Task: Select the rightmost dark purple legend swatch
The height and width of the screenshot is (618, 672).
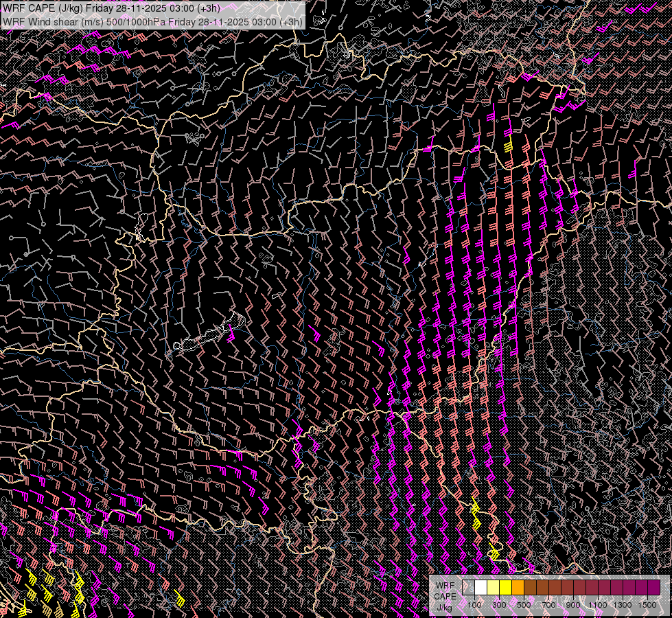Action: [x=653, y=588]
